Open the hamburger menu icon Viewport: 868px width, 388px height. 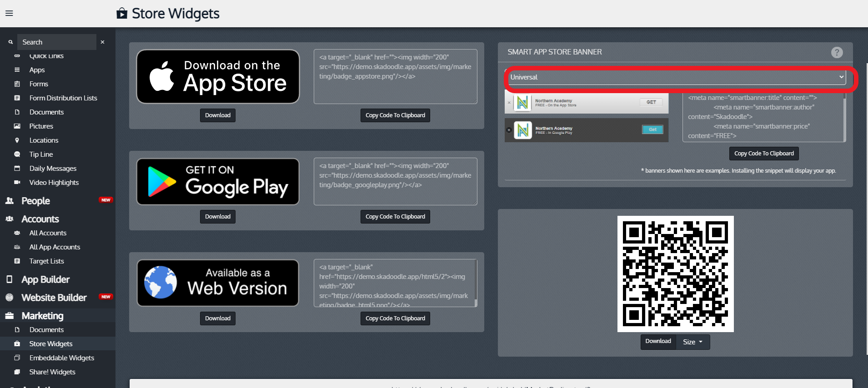(9, 13)
